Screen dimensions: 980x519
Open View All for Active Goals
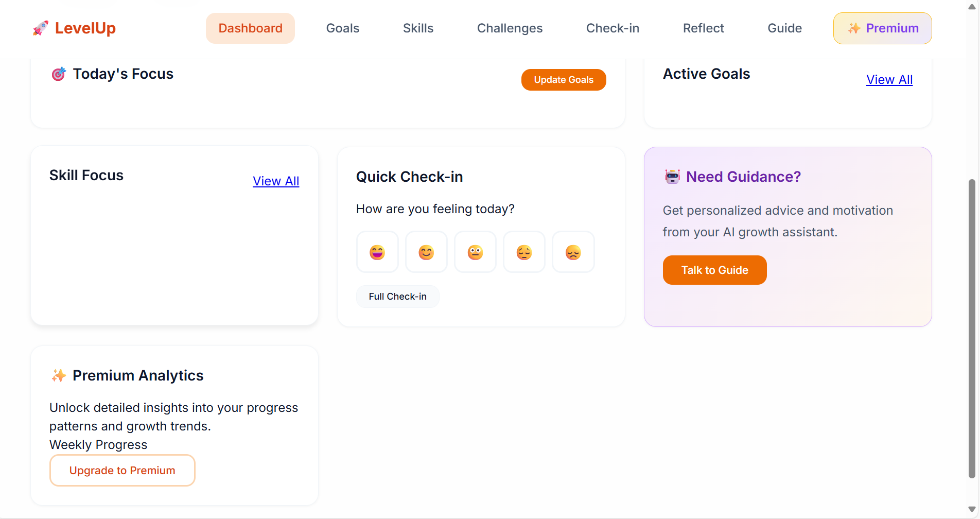tap(889, 79)
